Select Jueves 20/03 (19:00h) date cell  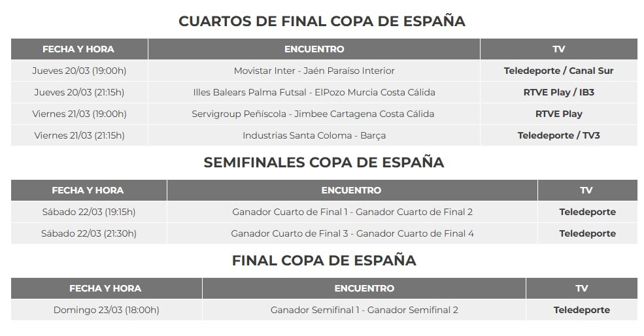click(x=79, y=71)
